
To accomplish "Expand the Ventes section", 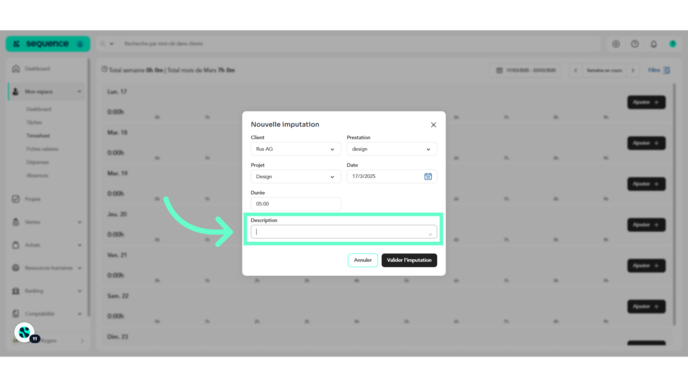I will tap(79, 222).
